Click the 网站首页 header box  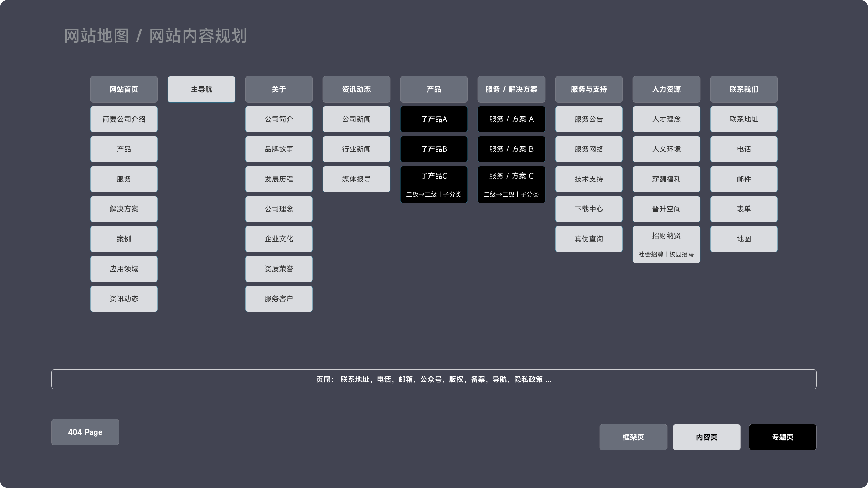tap(124, 89)
